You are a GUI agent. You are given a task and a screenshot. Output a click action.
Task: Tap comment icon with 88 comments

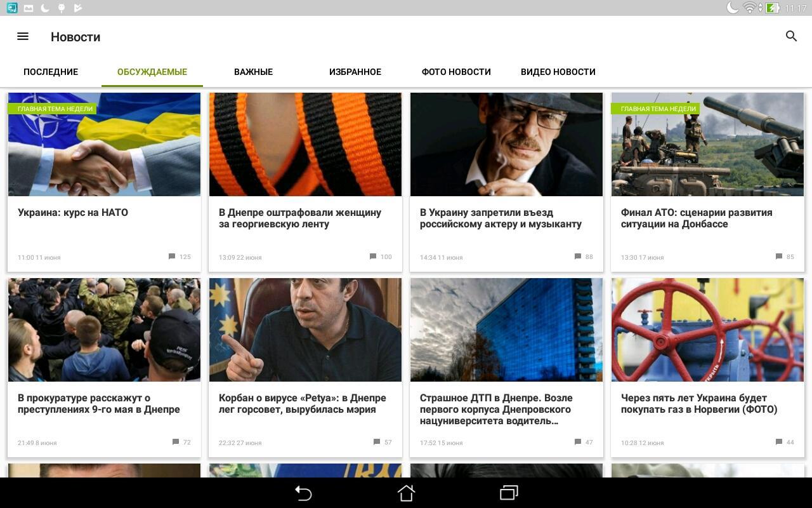578,257
